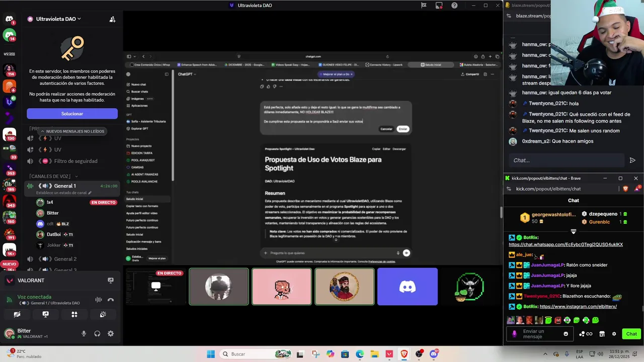Click JuanJumagaLP in Ratón como sneider message
Image resolution: width=644 pixels, height=362 pixels.
pos(547,265)
